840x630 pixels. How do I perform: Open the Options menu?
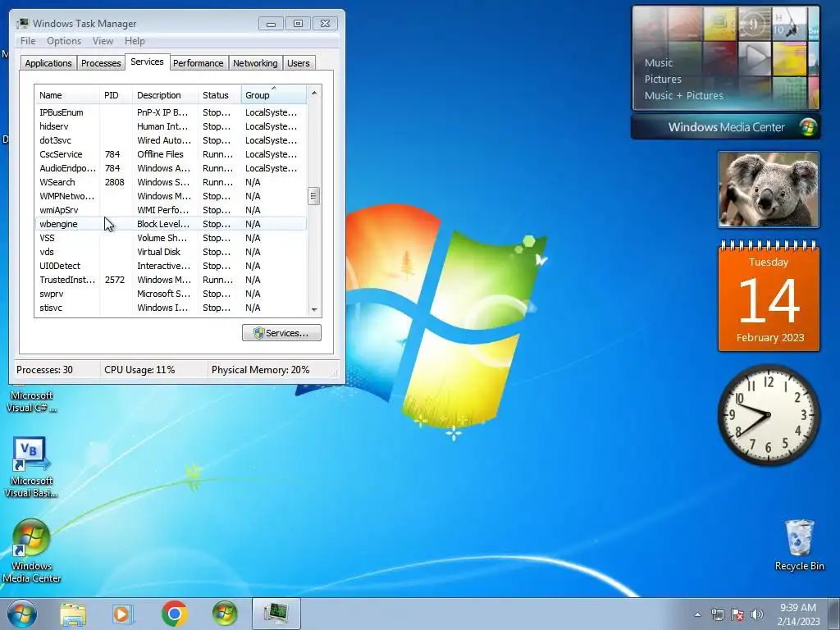(x=64, y=41)
